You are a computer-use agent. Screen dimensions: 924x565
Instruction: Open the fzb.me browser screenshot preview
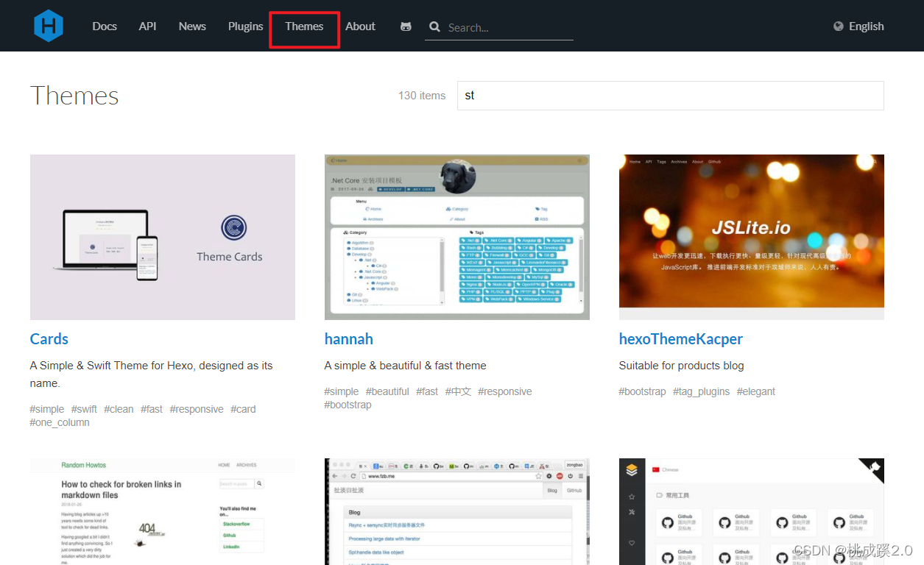(x=457, y=512)
